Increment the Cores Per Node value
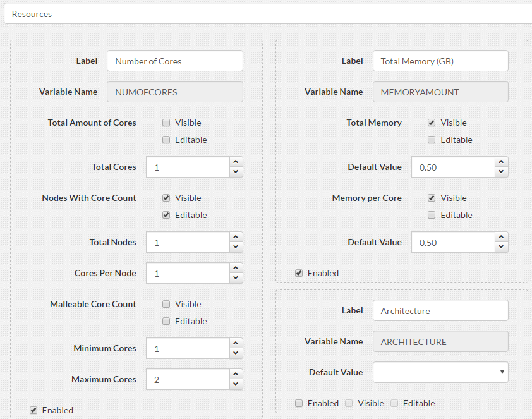Screen dimensions: 532x419 (x=236, y=268)
